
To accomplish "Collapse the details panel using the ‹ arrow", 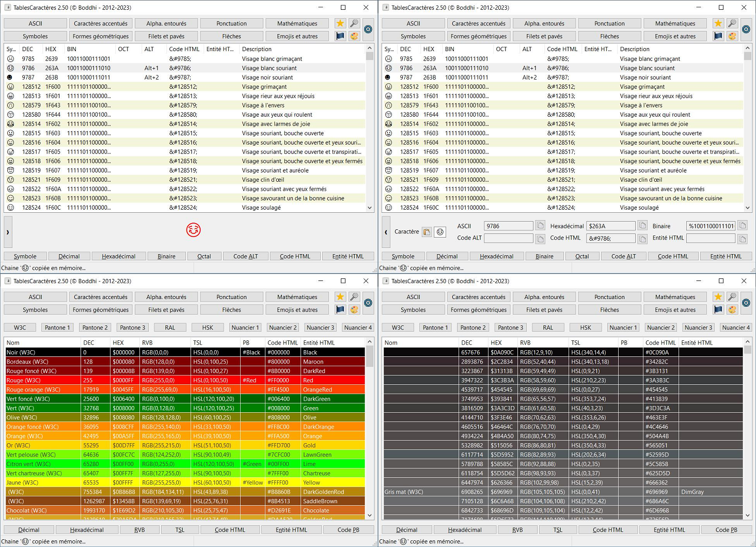I will (x=386, y=232).
